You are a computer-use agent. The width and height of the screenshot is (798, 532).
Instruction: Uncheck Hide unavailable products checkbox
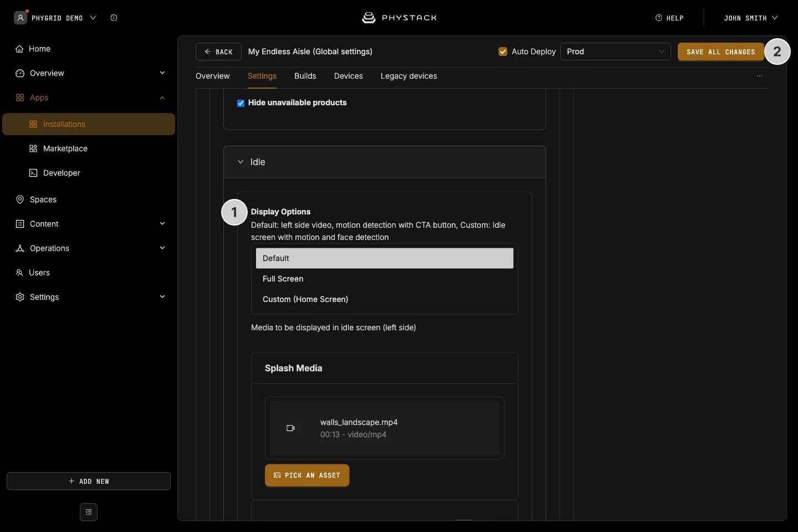pos(241,103)
